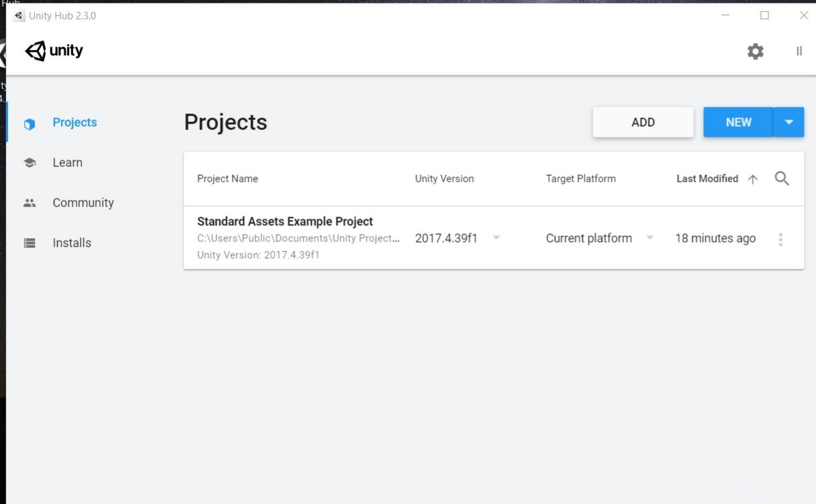Click the Projects cube icon in sidebar
816x504 pixels.
point(30,123)
